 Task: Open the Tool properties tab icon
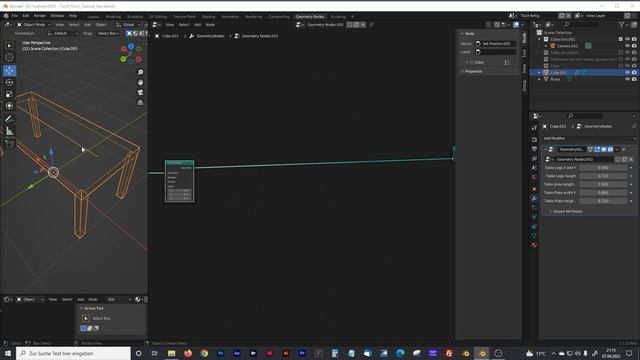(x=534, y=128)
